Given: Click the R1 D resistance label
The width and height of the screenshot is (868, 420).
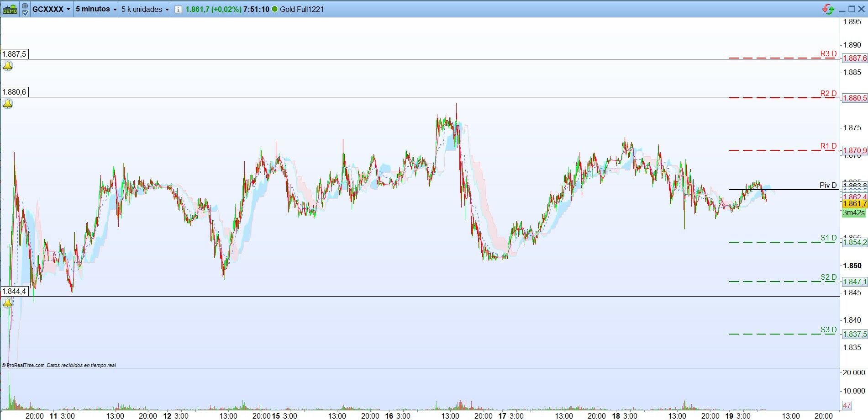Looking at the screenshot, I should [828, 146].
